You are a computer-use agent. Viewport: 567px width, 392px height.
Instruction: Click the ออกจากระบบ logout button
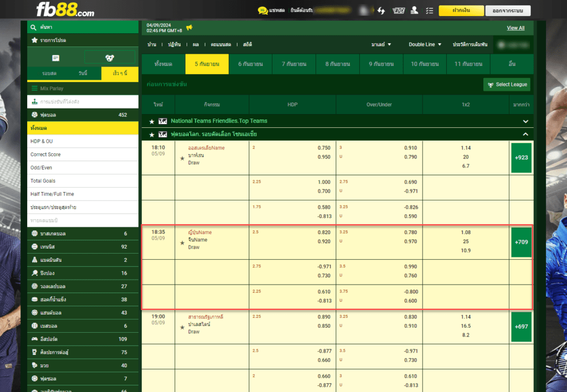click(x=508, y=11)
